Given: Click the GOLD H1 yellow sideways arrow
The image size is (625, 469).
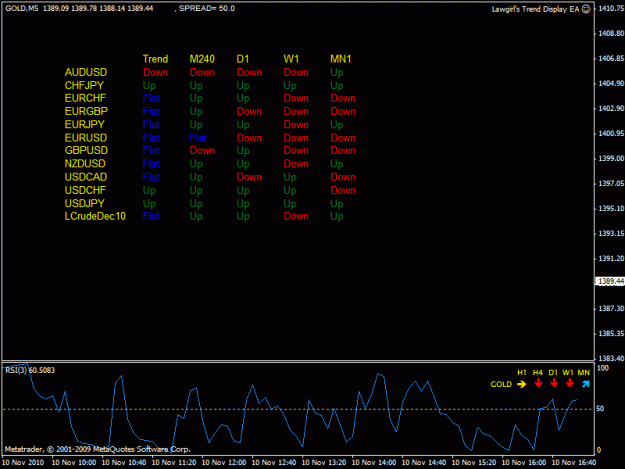Looking at the screenshot, I should pos(521,385).
